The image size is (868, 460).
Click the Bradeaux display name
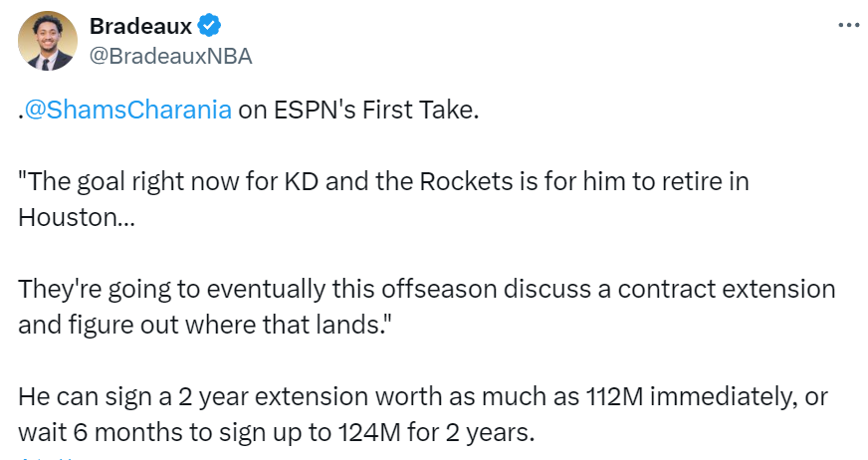(140, 26)
